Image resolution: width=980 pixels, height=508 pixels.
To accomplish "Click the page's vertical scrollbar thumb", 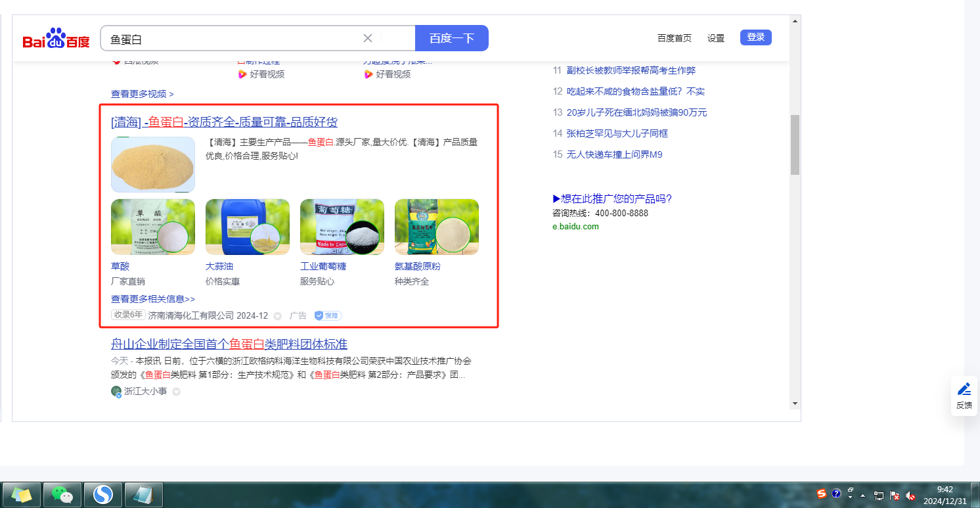I will [795, 145].
